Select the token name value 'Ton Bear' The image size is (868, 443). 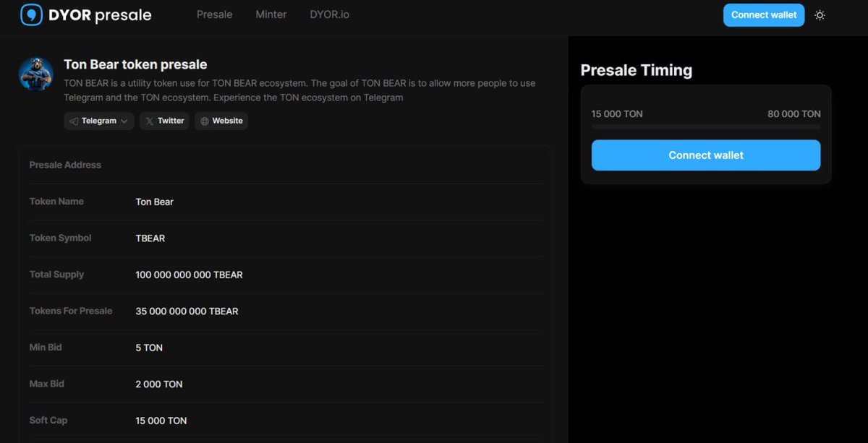(155, 202)
